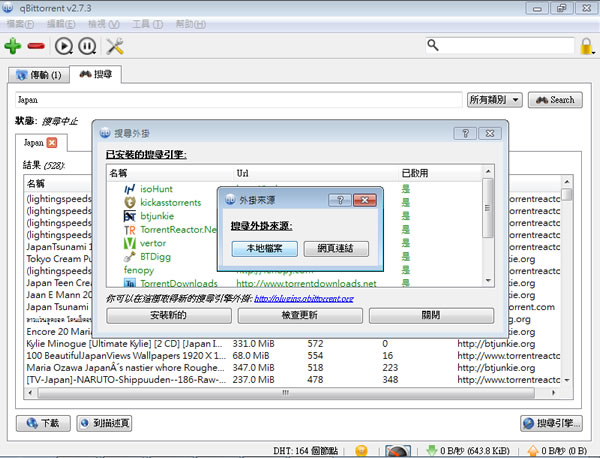Screen dimensions: 600x458
Task: Open options with the wrench-and-screwdriver icon
Action: (114, 46)
